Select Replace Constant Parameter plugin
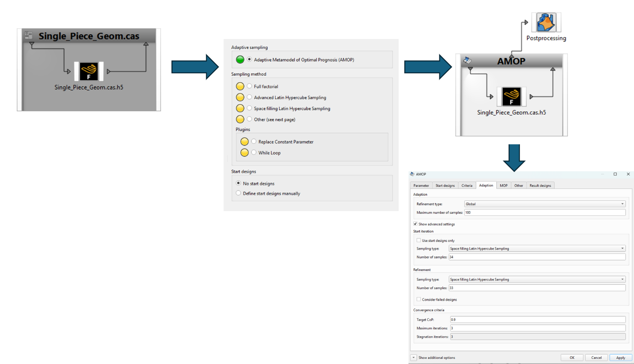Viewport: 634px width, 364px height. coord(254,141)
